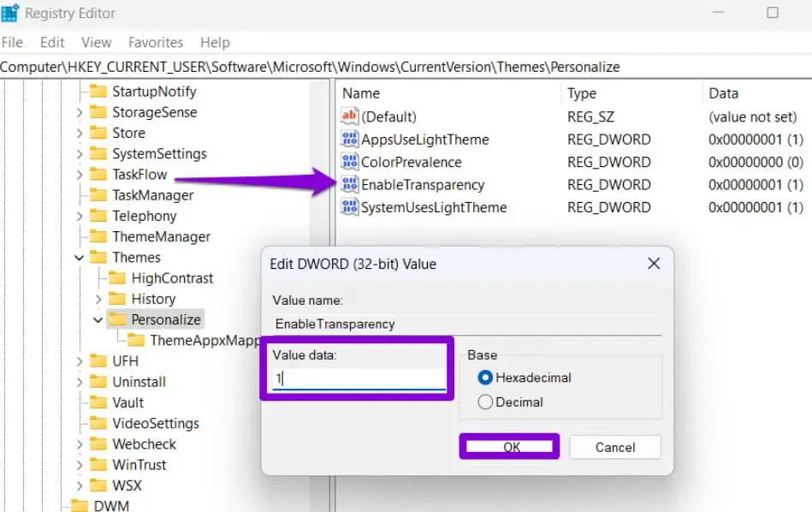The width and height of the screenshot is (812, 512).
Task: Select the DWM key label
Action: click(x=111, y=506)
